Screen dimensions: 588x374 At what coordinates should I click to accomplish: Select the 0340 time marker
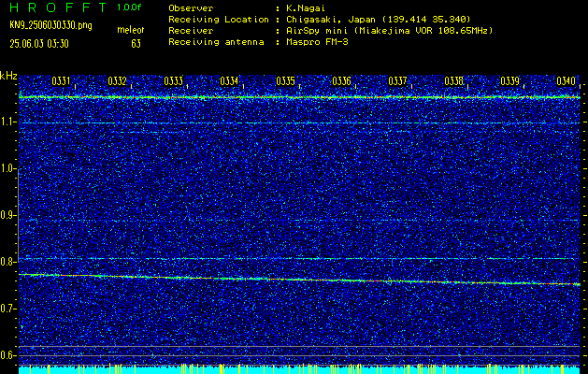566,81
